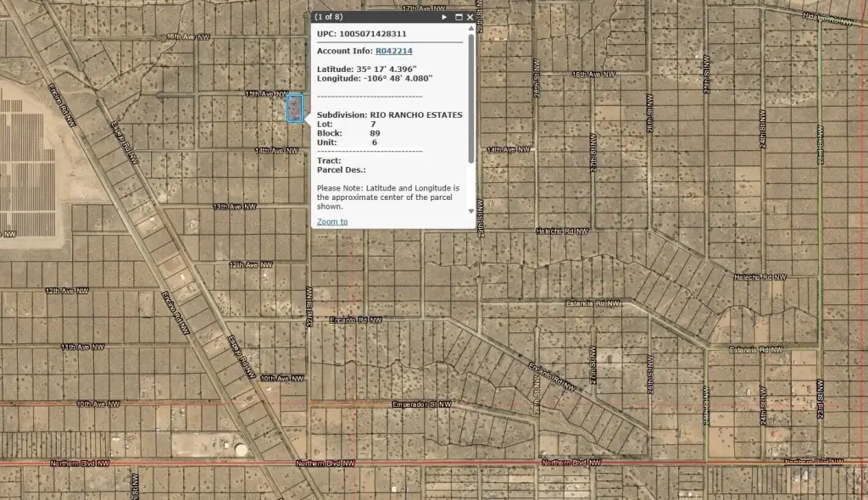Click the Zoom to link
This screenshot has width=868, height=500.
click(x=332, y=222)
